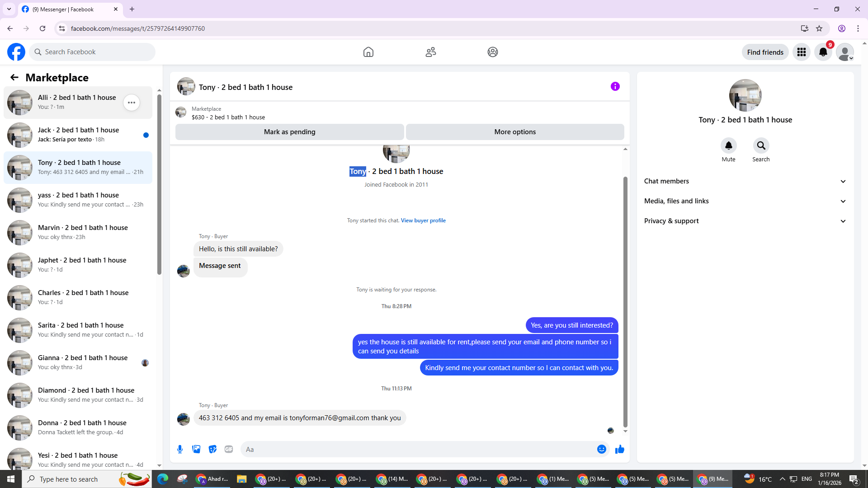Open the Friends tab in top navigation
Viewport: 868px width, 488px height.
pos(430,52)
